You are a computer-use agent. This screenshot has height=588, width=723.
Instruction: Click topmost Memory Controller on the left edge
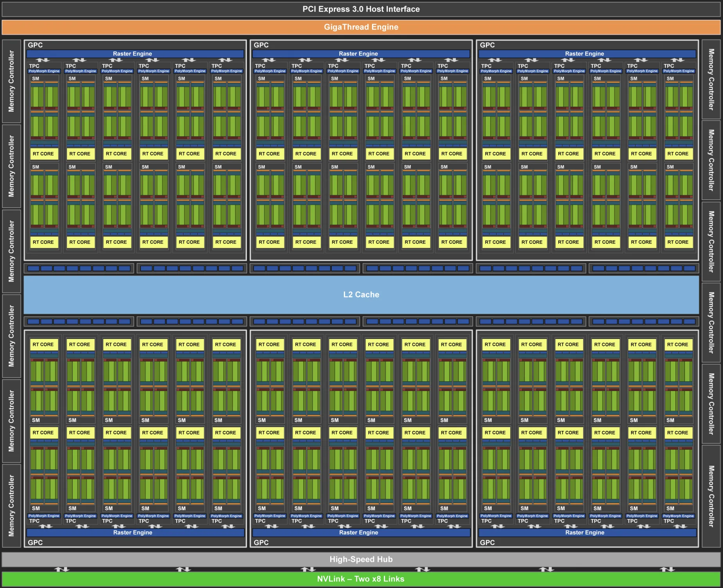click(11, 81)
